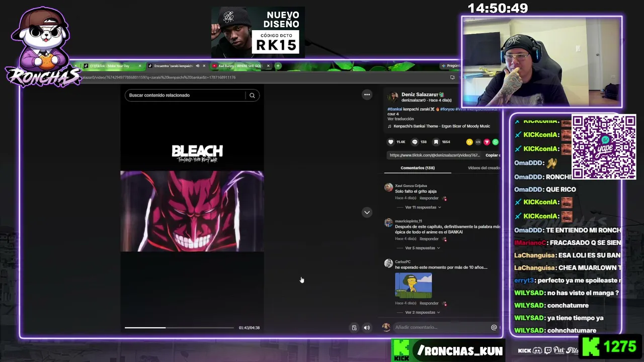Close the TikTok Make Your Day tab

click(140, 66)
